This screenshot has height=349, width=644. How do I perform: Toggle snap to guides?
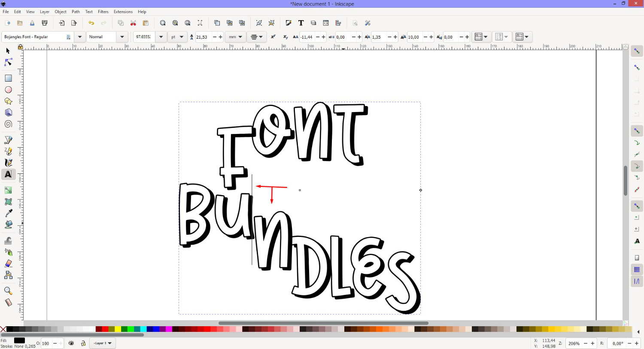pos(637,281)
